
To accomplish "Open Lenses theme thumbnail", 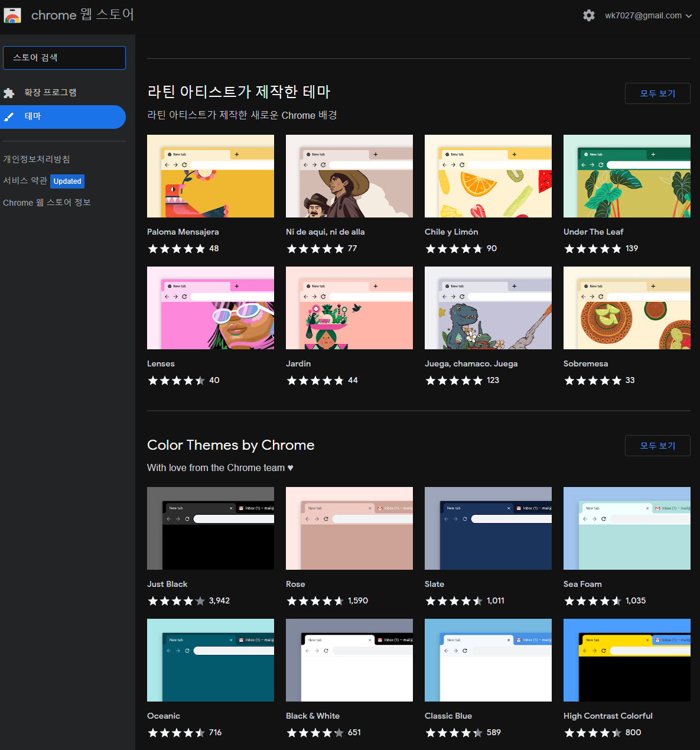I will [210, 308].
